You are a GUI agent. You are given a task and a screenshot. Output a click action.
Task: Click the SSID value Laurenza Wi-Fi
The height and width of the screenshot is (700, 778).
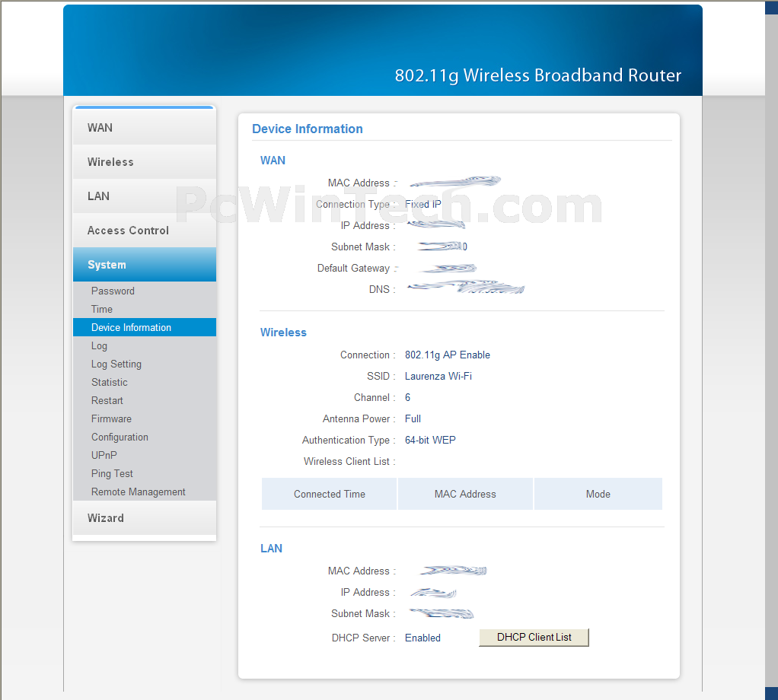[x=438, y=377]
